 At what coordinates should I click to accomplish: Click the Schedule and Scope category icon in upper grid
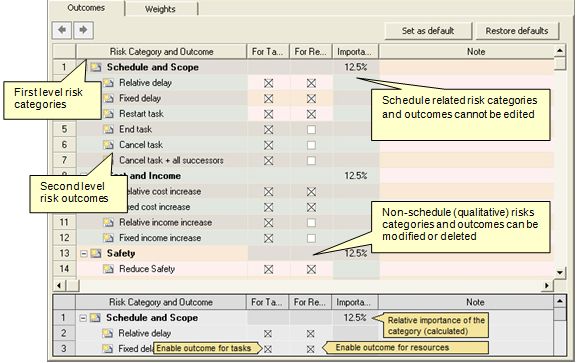coord(96,67)
